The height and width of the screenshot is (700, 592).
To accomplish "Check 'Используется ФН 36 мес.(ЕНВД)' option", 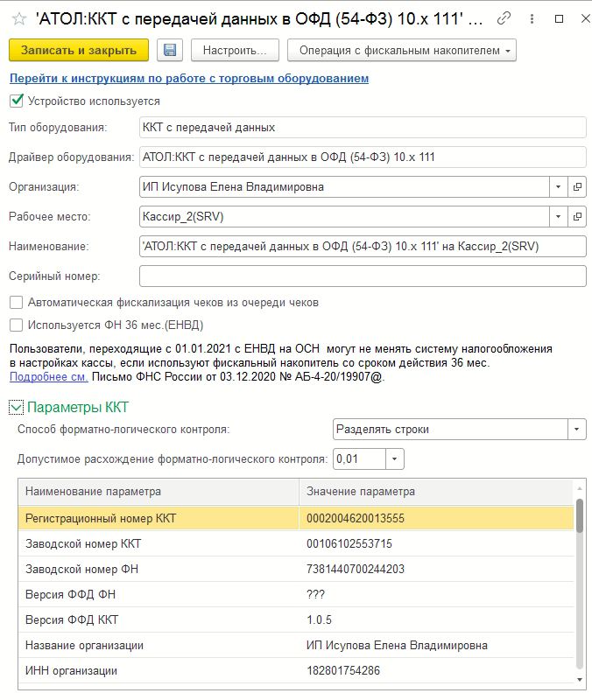I will click(x=16, y=325).
